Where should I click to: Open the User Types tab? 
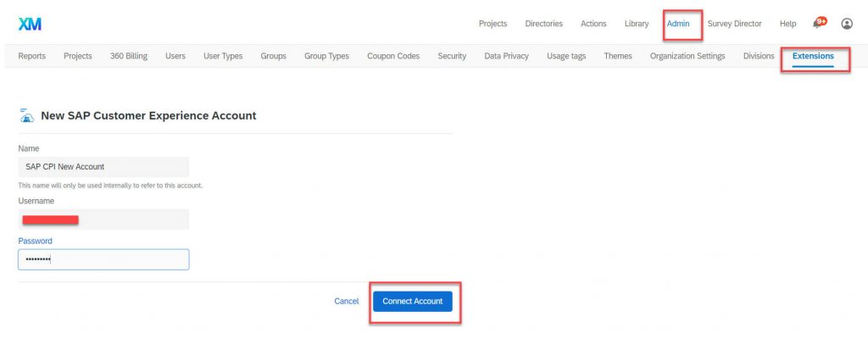coord(223,56)
